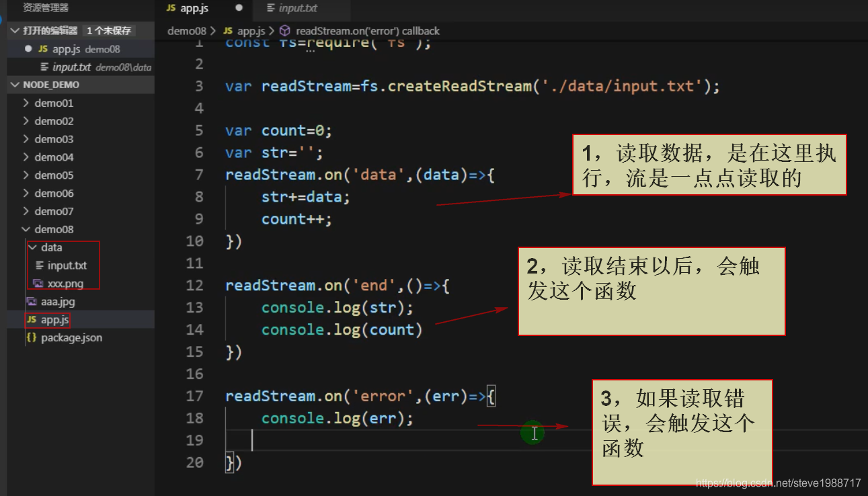Click 'var count=0;' on line 5
Viewport: 868px width, 496px height.
[x=279, y=130]
